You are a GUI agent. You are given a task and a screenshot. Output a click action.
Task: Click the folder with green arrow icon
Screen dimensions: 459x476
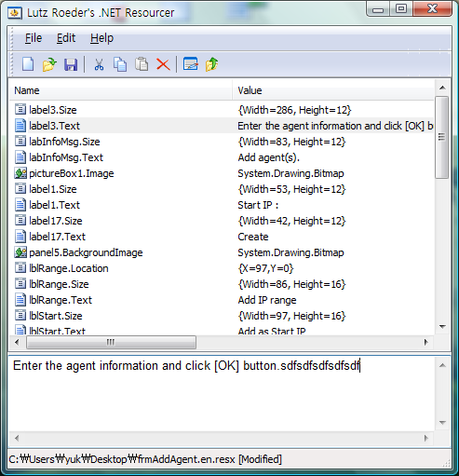211,64
